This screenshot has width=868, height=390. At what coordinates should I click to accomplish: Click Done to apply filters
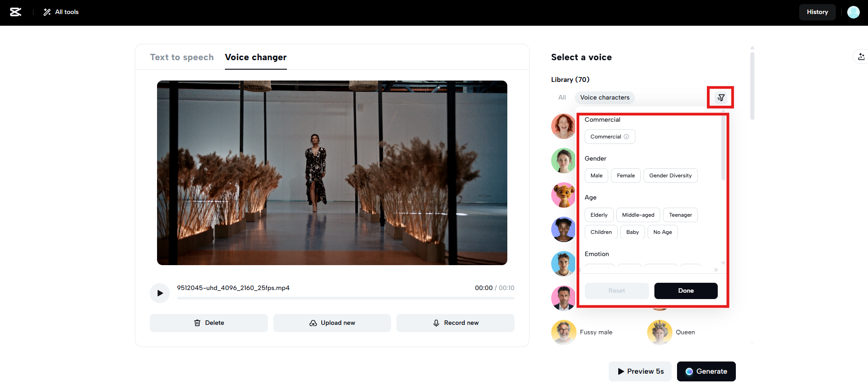point(686,291)
